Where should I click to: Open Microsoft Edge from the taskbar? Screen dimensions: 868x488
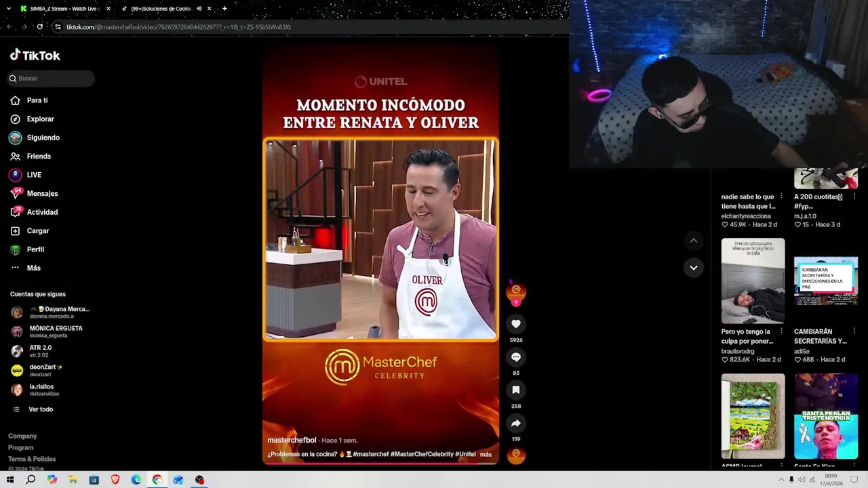click(136, 480)
